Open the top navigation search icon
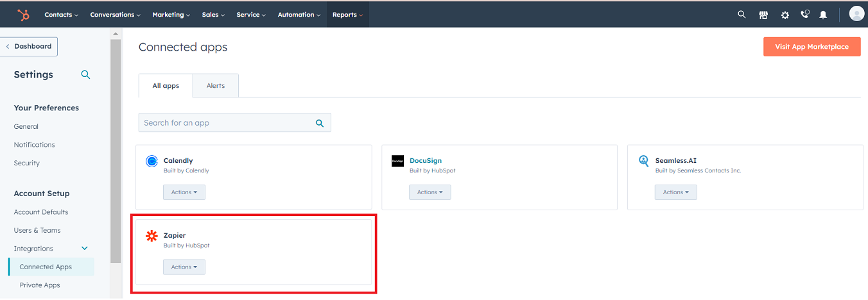 click(742, 14)
